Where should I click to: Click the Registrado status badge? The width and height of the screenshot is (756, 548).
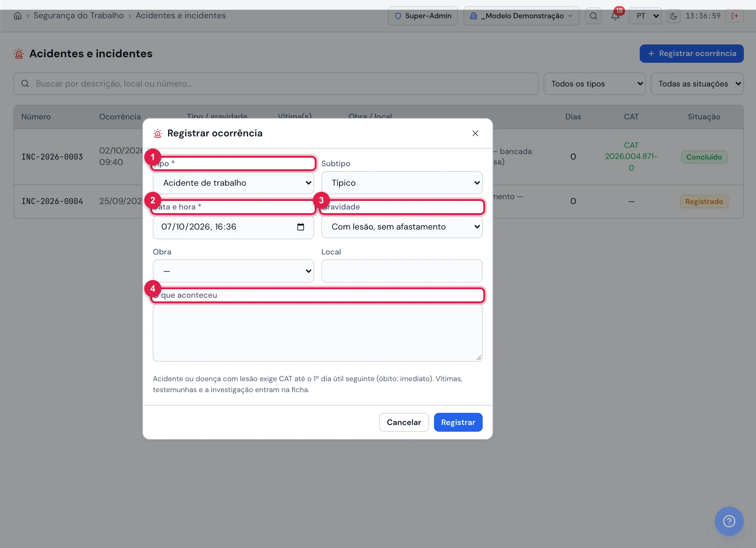(x=704, y=202)
